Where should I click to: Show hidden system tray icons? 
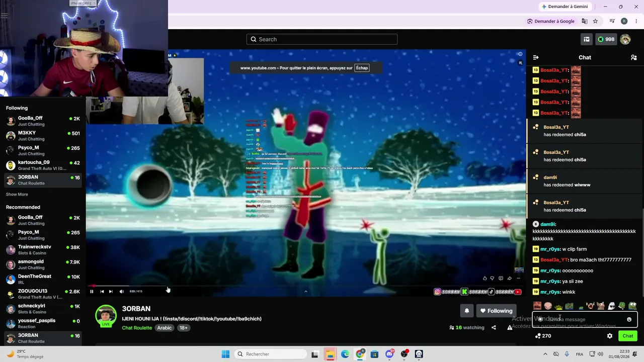pyautogui.click(x=545, y=354)
